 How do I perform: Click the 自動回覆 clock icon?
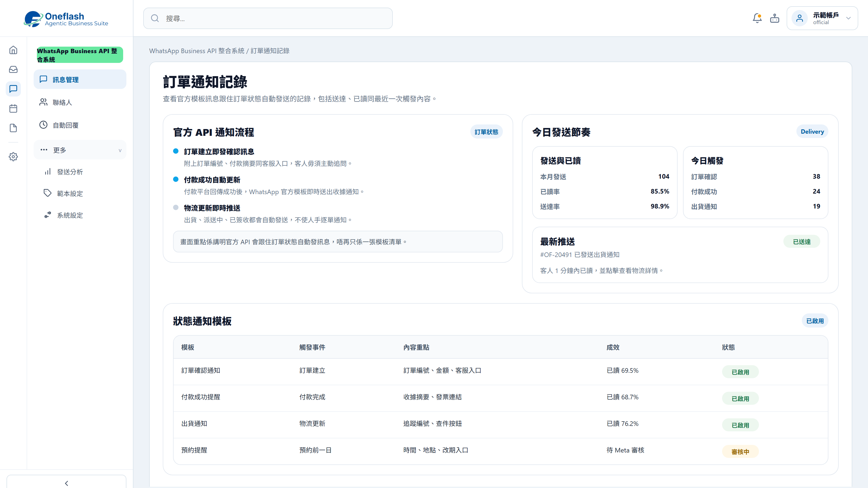tap(43, 125)
